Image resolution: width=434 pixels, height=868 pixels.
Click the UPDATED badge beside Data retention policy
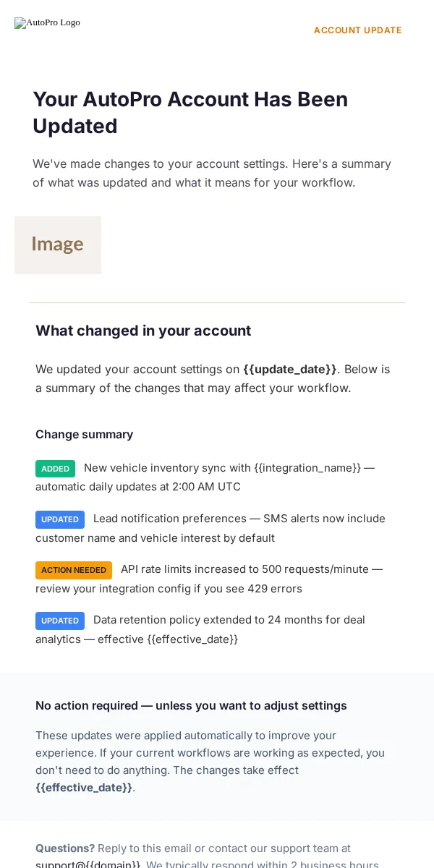point(60,621)
